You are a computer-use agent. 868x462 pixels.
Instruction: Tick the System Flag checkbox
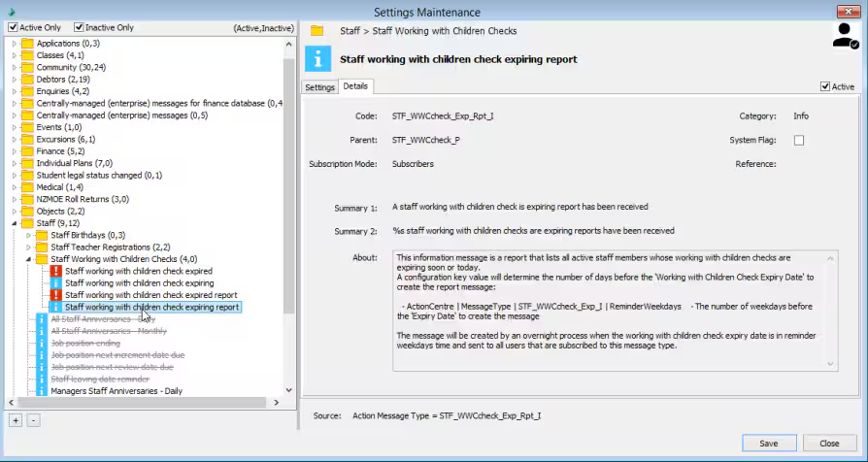pos(799,141)
